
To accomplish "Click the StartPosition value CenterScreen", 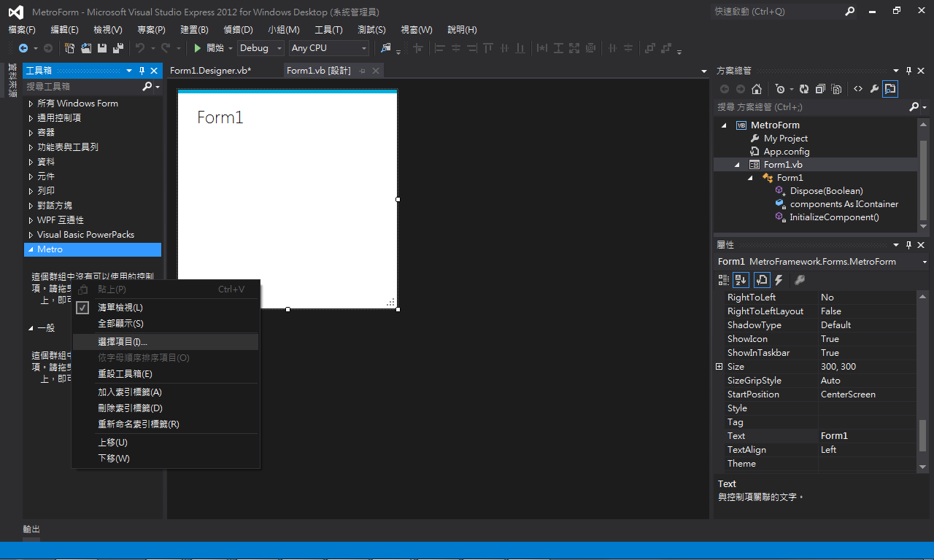I will pos(867,394).
